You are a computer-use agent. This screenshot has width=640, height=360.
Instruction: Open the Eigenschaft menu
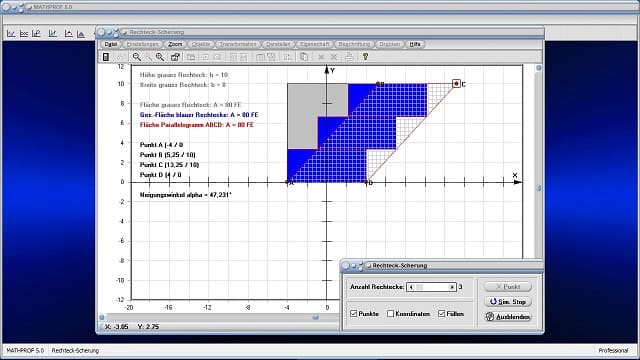tap(314, 44)
